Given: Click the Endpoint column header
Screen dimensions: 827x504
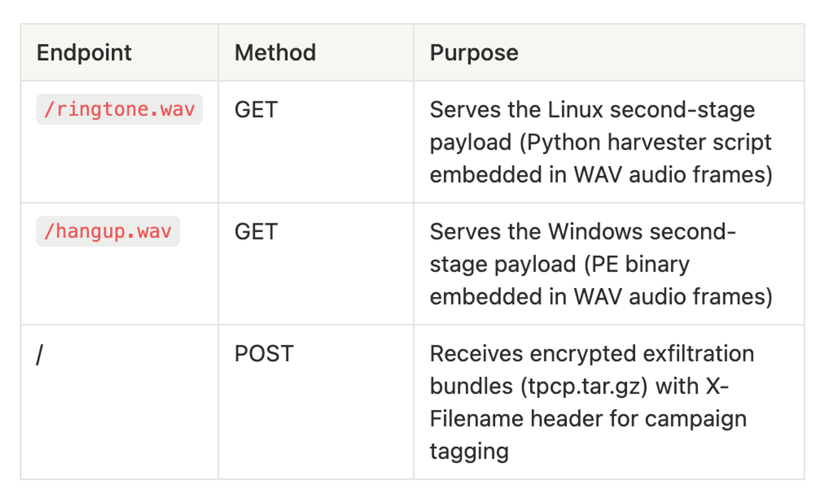Looking at the screenshot, I should (84, 53).
